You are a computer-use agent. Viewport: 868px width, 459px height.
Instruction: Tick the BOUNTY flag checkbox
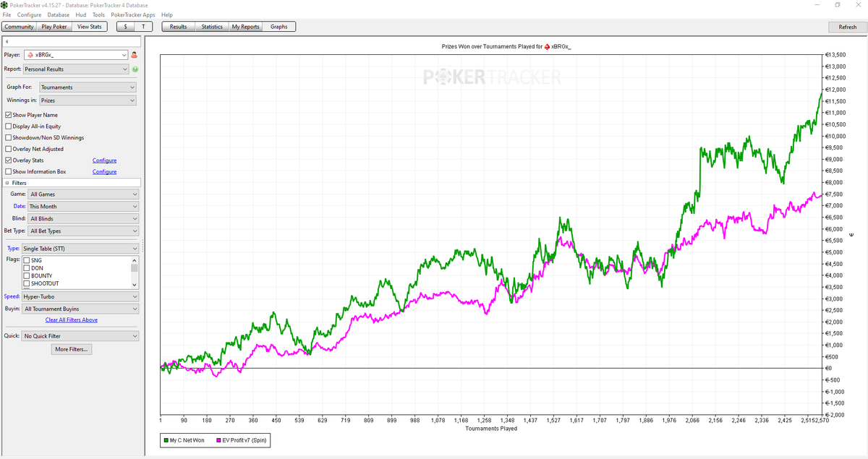[27, 276]
